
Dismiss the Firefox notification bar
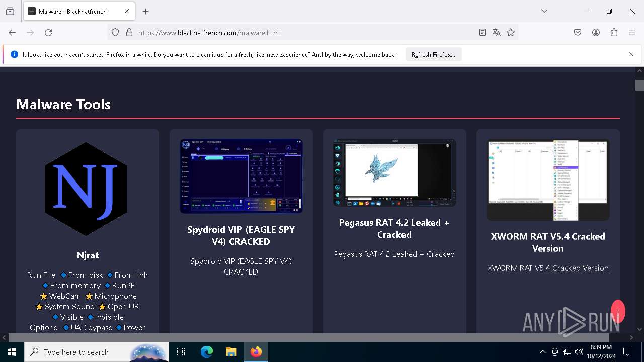631,54
